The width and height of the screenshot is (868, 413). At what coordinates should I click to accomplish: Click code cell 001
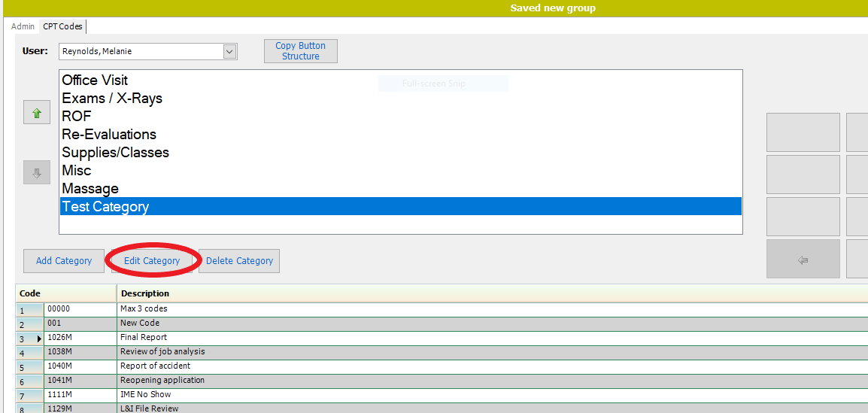80,323
